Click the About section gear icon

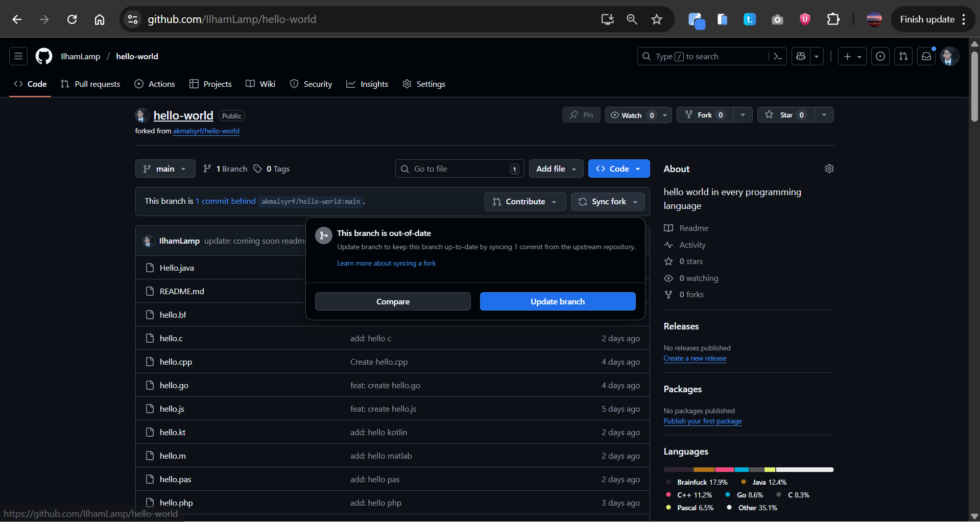(829, 169)
